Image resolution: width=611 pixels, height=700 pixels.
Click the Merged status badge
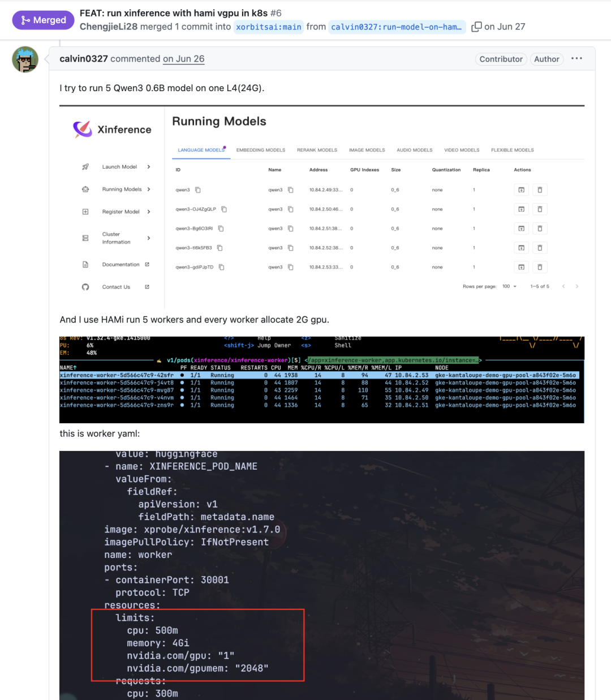pos(43,20)
